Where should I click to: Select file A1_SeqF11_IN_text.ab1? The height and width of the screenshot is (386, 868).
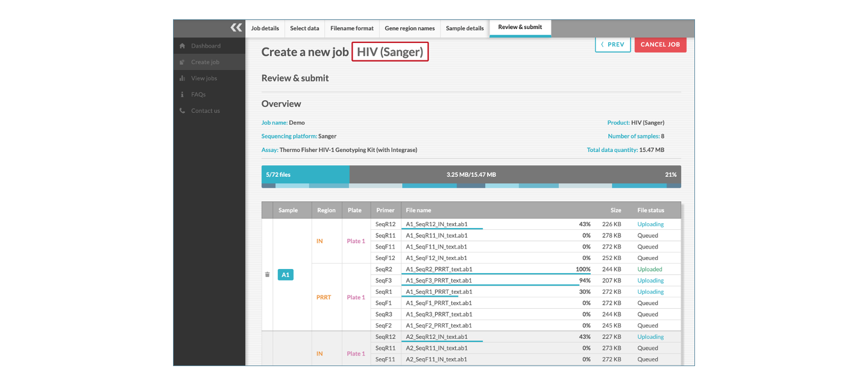tap(436, 247)
